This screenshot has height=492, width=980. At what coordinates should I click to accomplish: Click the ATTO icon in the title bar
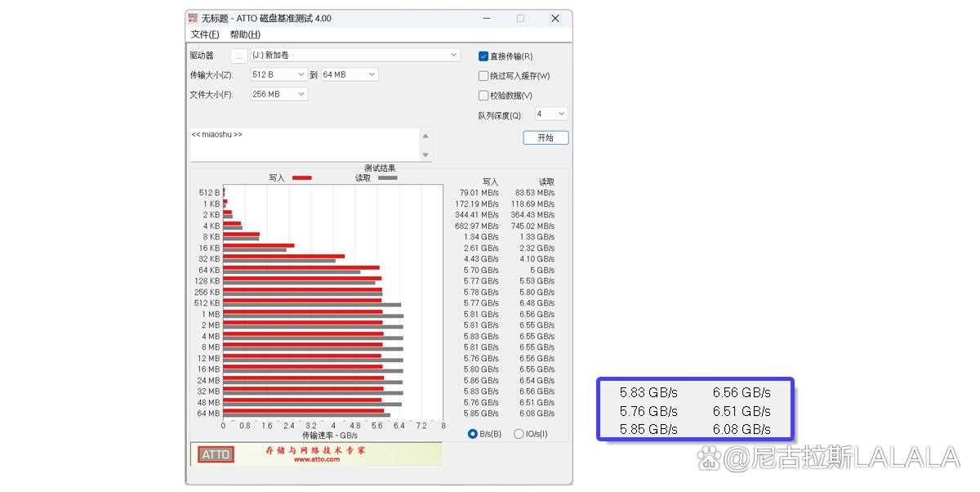pyautogui.click(x=193, y=18)
